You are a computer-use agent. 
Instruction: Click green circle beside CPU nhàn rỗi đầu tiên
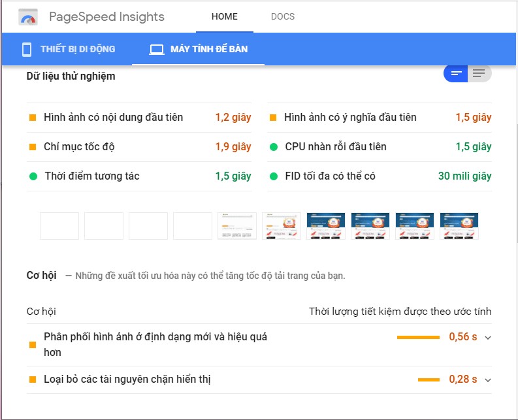[274, 147]
